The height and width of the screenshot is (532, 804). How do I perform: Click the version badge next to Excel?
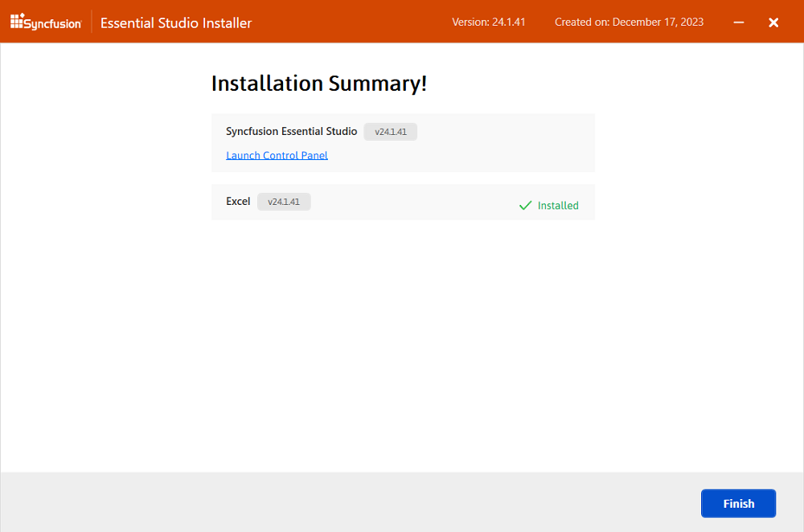(x=284, y=201)
